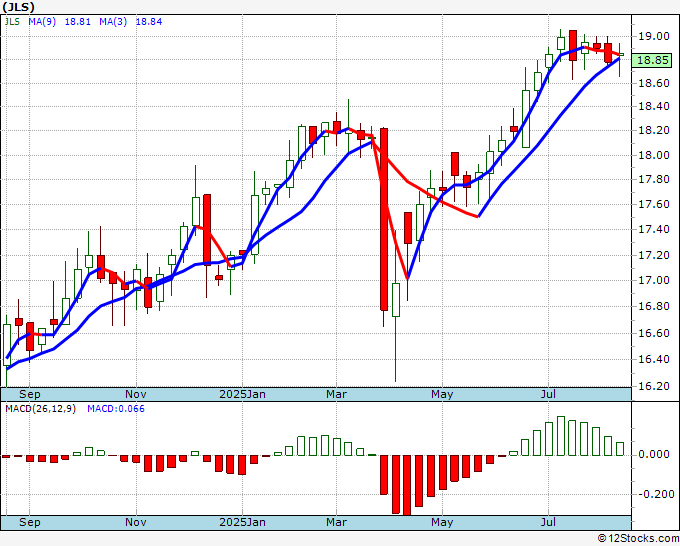This screenshot has height=546, width=680.
Task: Click Jul on the MACD panel time axis
Action: [x=548, y=522]
